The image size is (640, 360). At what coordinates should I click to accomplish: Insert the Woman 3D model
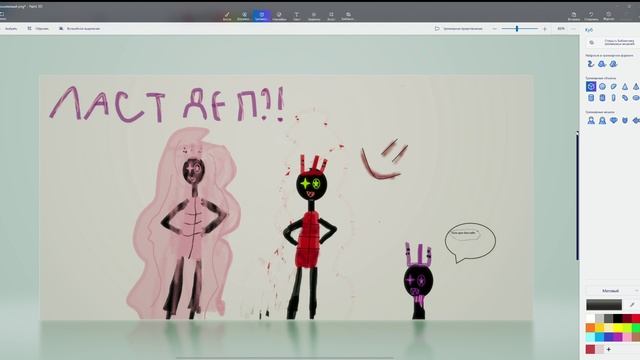(602, 120)
